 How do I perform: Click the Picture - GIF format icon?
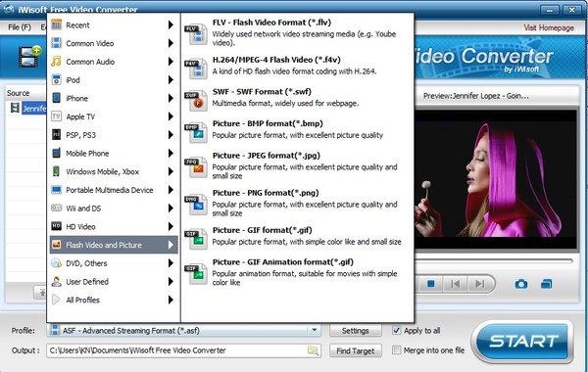[196, 239]
